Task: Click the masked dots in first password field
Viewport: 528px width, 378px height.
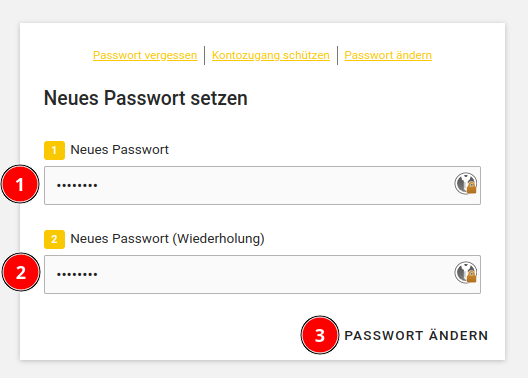Action: coord(77,185)
